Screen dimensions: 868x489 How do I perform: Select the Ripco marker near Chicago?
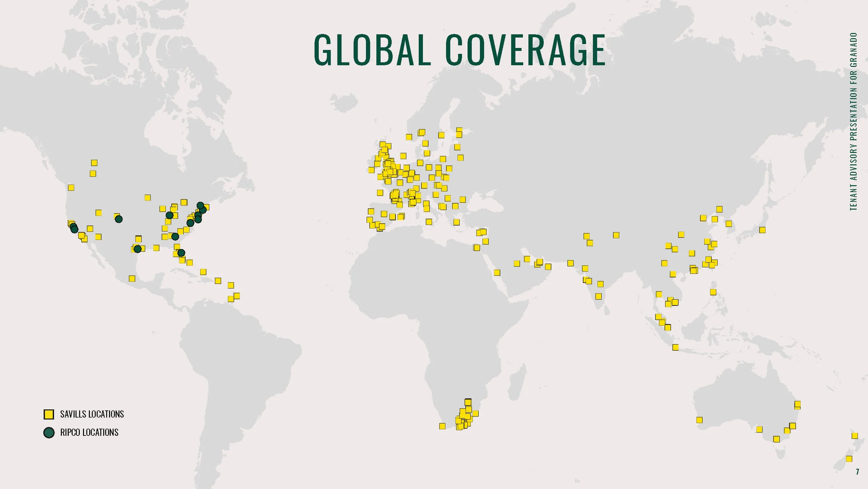[169, 215]
